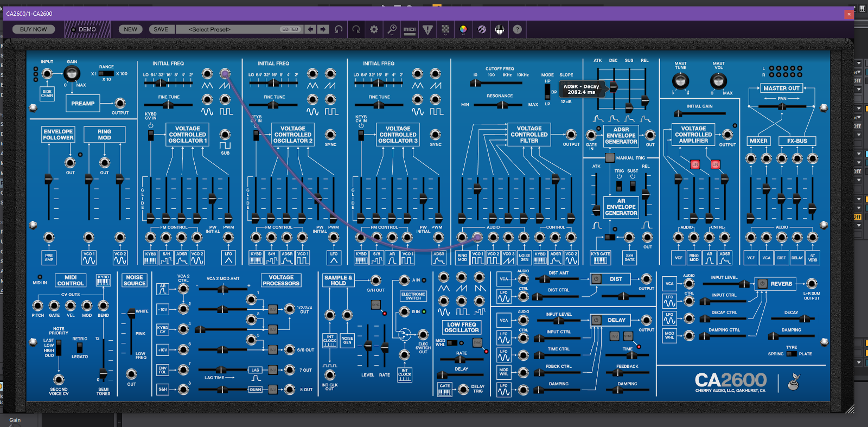Toggle the DELAY effect power button
Image resolution: width=868 pixels, height=427 pixels.
tap(596, 320)
